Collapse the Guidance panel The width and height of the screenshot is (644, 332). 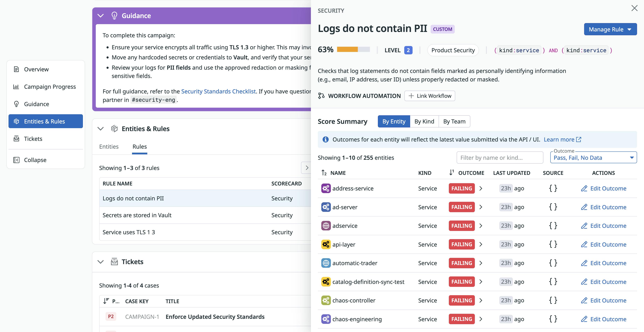click(x=101, y=15)
